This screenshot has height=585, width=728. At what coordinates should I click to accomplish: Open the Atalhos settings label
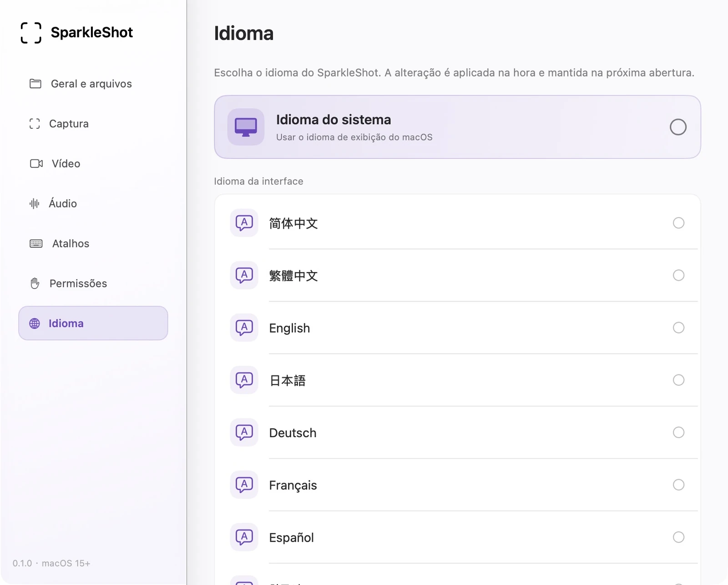tap(71, 243)
